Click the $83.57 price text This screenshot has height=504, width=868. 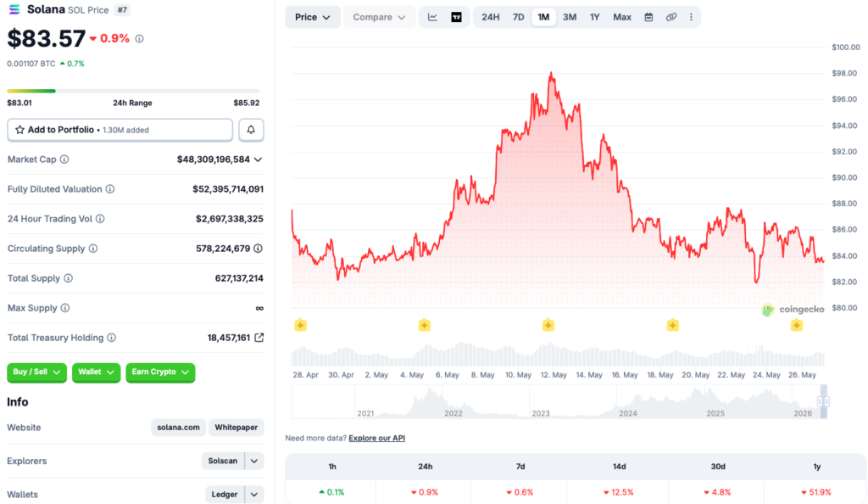point(47,39)
